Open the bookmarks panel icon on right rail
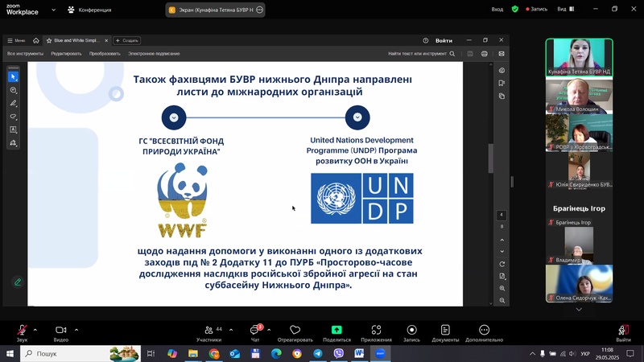Screen dimensions: 644x362 coord(502,83)
